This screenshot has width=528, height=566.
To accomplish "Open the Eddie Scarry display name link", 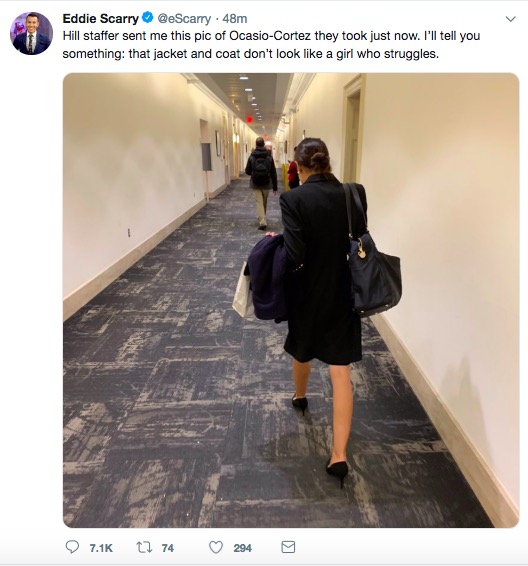I will click(100, 18).
